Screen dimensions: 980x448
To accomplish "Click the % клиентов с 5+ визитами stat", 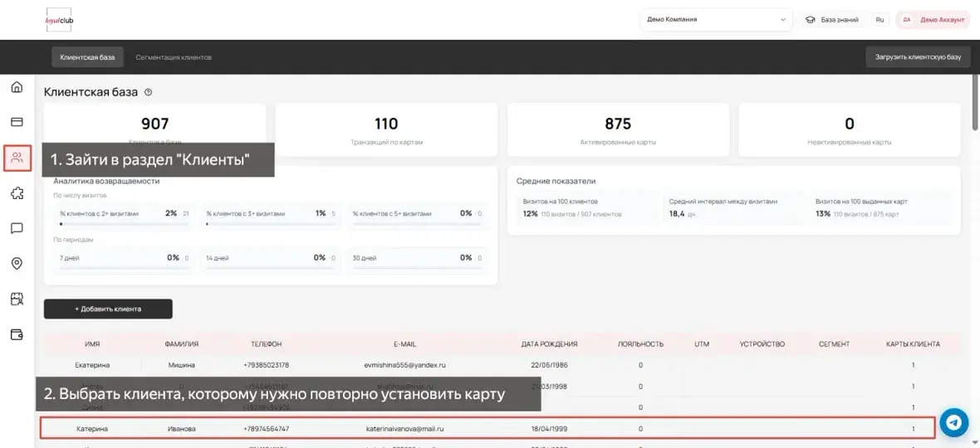I will coord(417,215).
